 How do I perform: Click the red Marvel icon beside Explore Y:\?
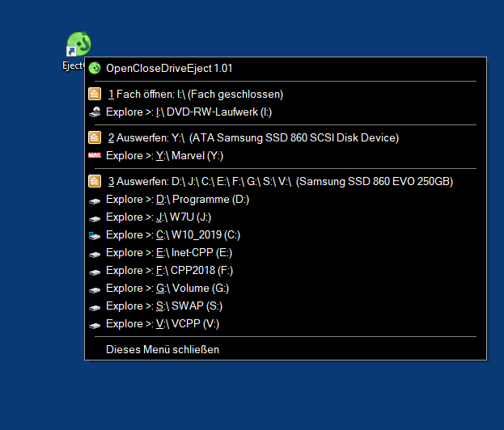tap(95, 155)
